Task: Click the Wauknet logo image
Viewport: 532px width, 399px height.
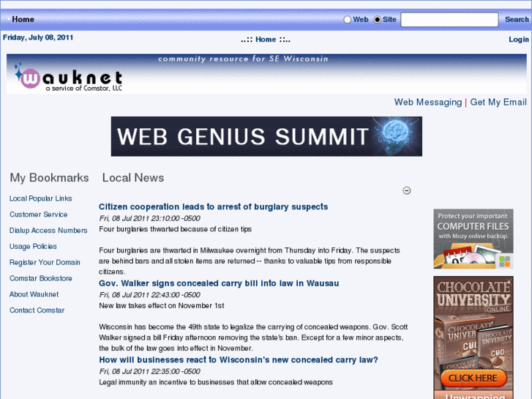Action: pyautogui.click(x=68, y=78)
